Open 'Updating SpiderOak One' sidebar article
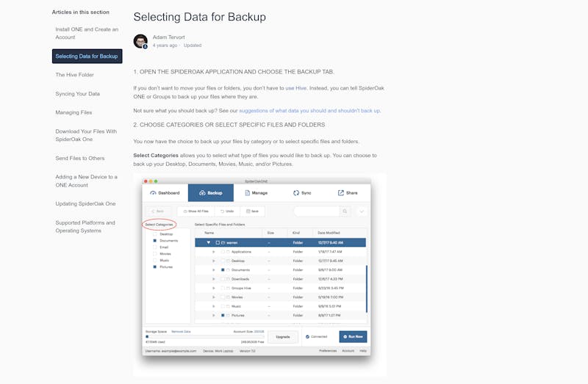588x384 pixels. pos(85,204)
